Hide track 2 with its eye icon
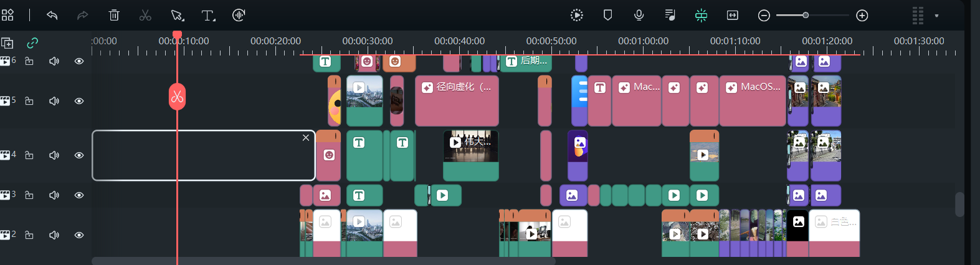980x265 pixels. pyautogui.click(x=79, y=235)
